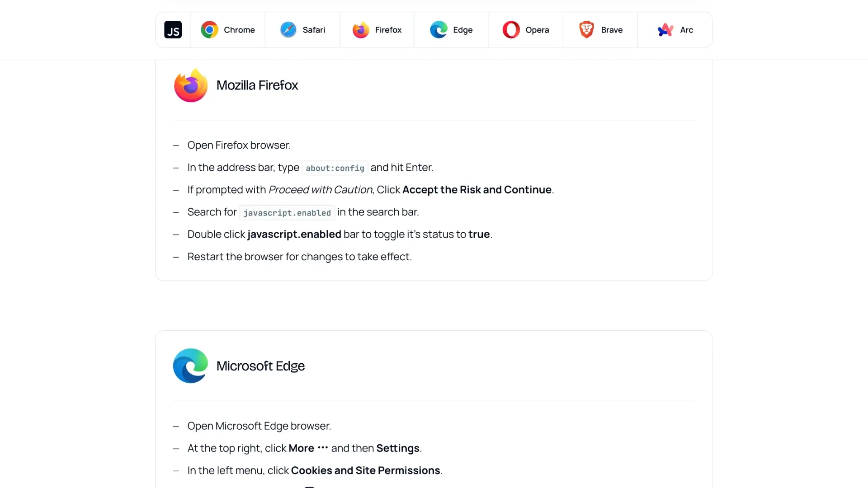Click the Safari compass icon
This screenshot has height=488, width=868.
pyautogui.click(x=288, y=30)
